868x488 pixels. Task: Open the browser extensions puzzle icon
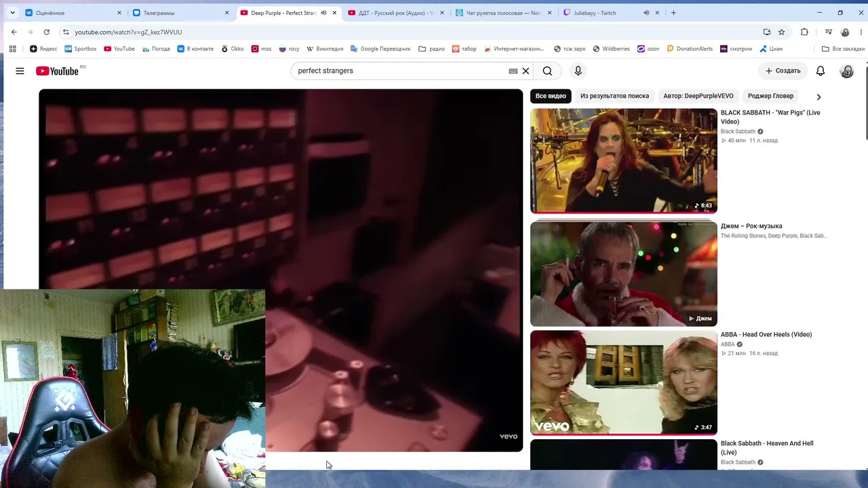click(804, 32)
